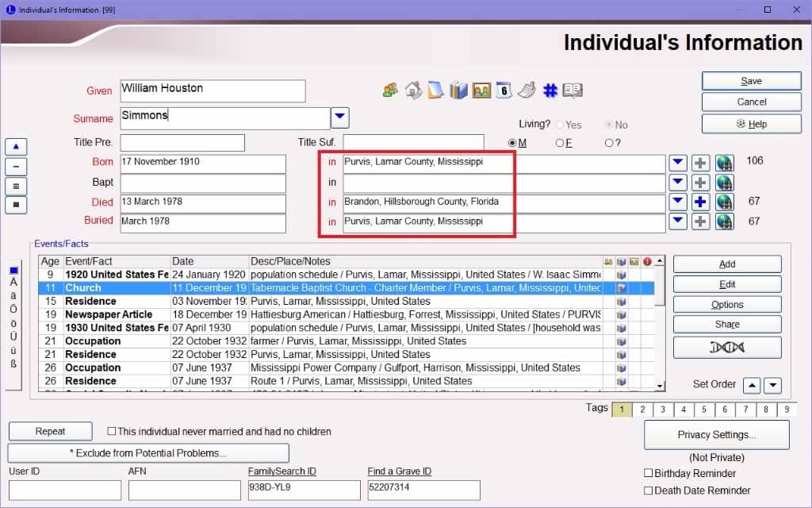Open the Bapt place dropdown arrow
The height and width of the screenshot is (508, 812).
[678, 183]
